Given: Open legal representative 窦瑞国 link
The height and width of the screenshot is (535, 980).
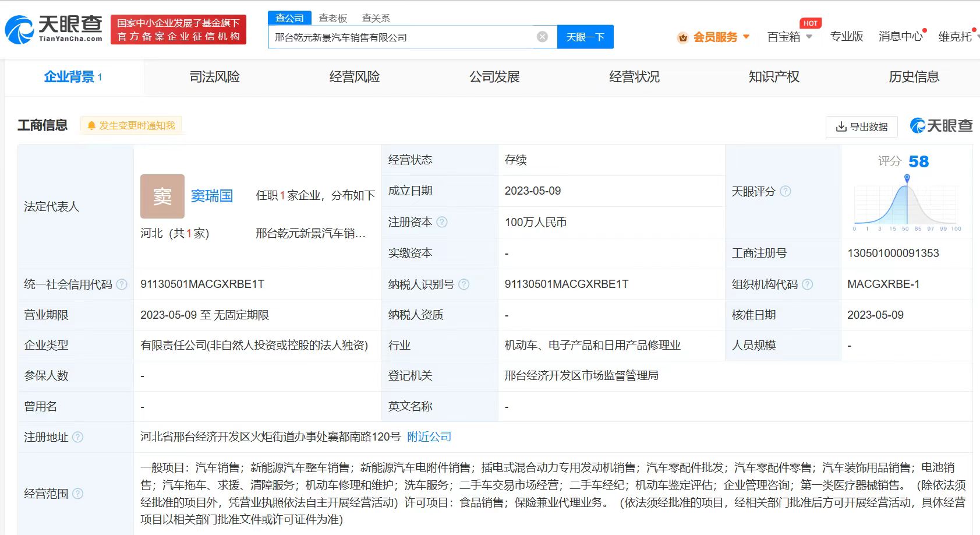Looking at the screenshot, I should tap(212, 196).
